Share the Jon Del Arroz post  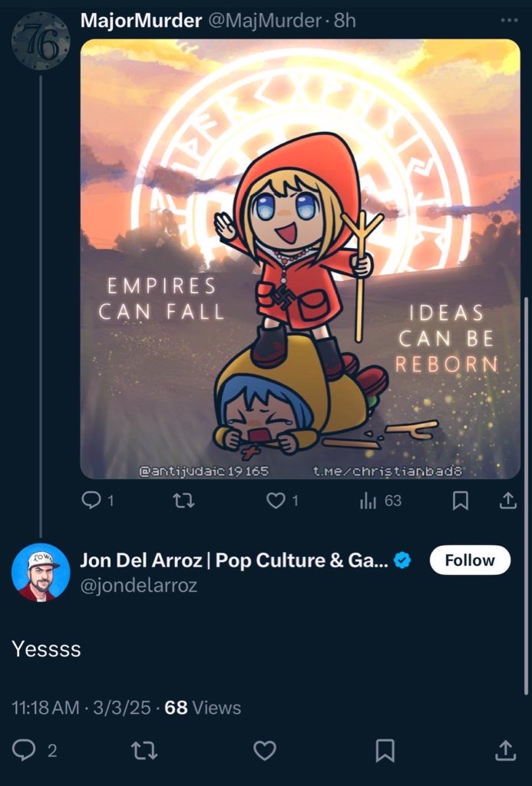[506, 750]
